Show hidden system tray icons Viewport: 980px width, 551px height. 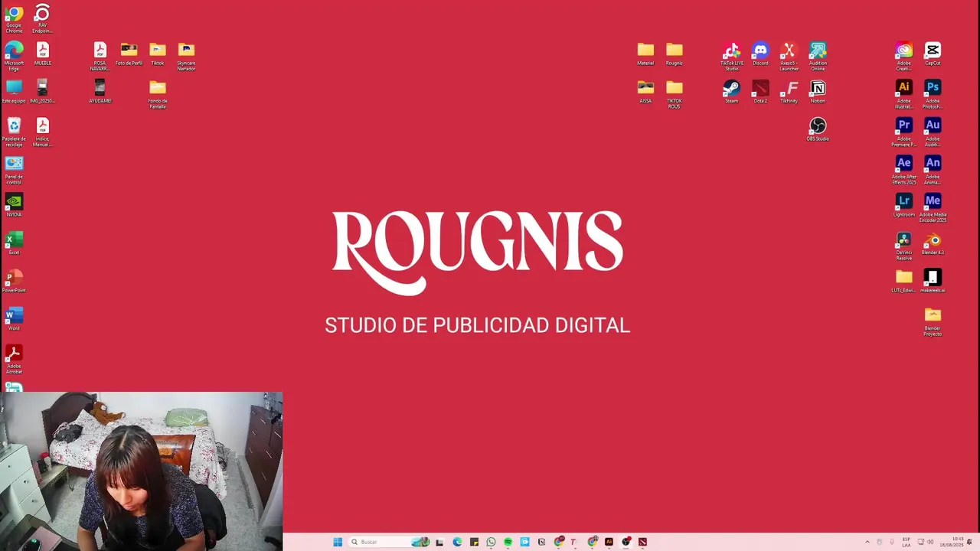point(867,542)
